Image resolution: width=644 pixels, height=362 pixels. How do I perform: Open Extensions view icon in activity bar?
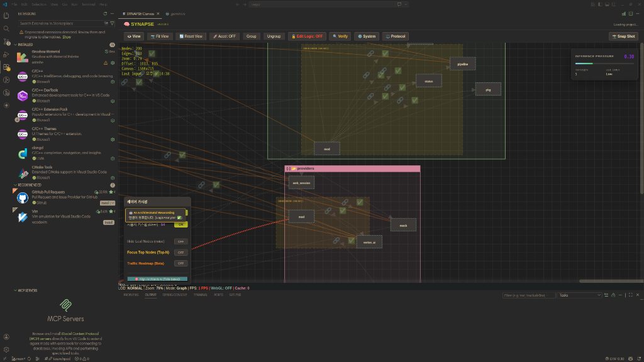point(6,67)
